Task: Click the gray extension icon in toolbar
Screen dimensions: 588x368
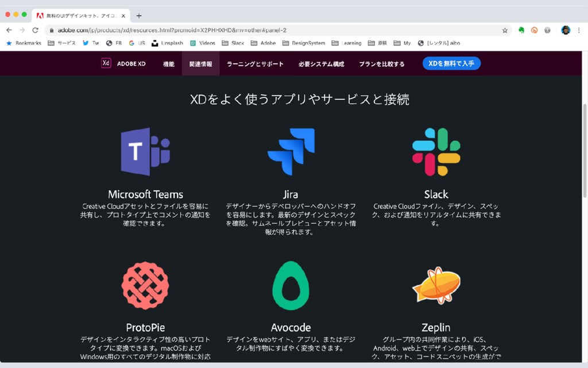Action: (x=547, y=30)
